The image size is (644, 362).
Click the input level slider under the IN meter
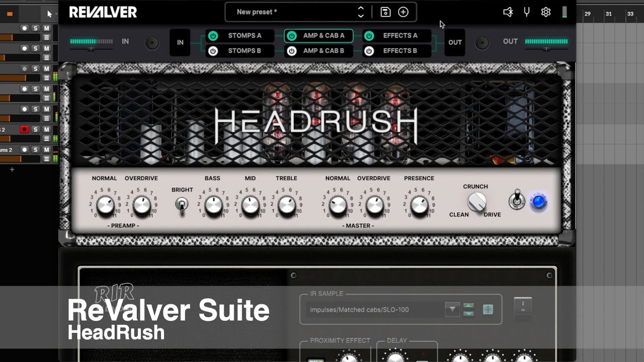point(92,49)
